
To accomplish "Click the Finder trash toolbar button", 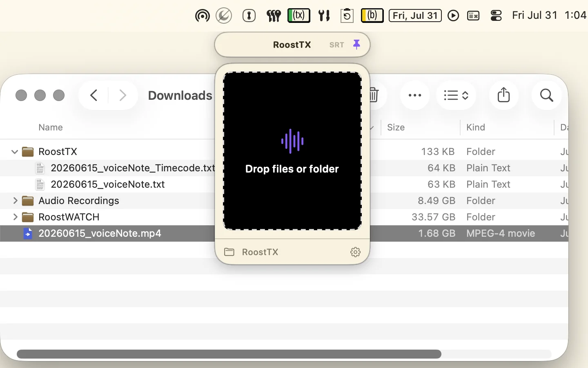I will point(374,95).
